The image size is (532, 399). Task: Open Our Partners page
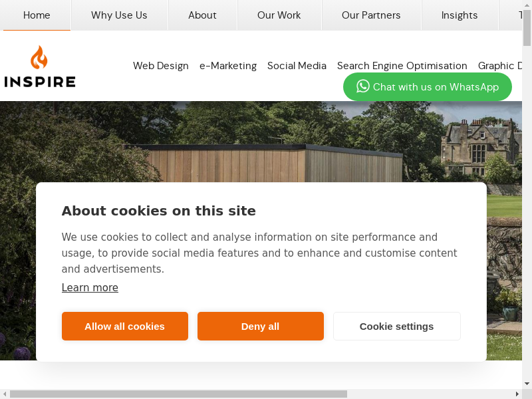click(371, 15)
